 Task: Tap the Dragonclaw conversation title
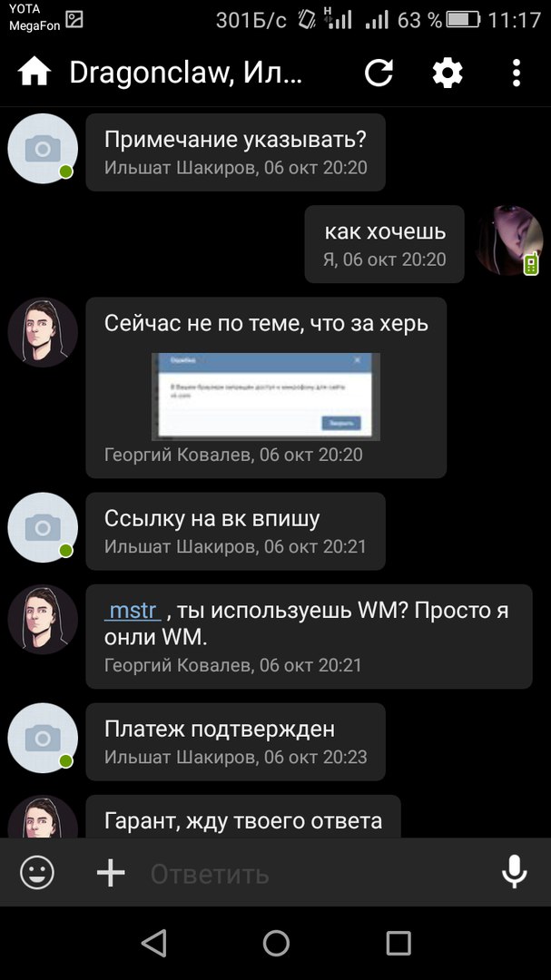click(186, 73)
